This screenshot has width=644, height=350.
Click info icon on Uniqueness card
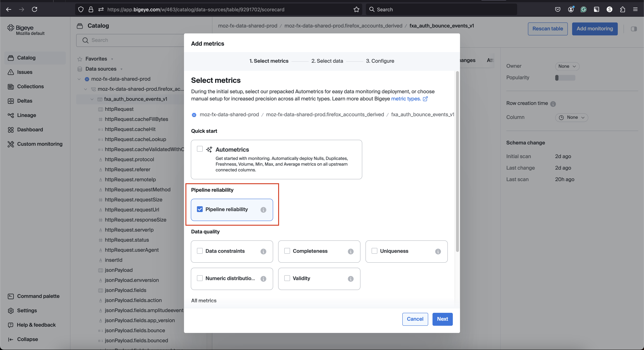(438, 252)
